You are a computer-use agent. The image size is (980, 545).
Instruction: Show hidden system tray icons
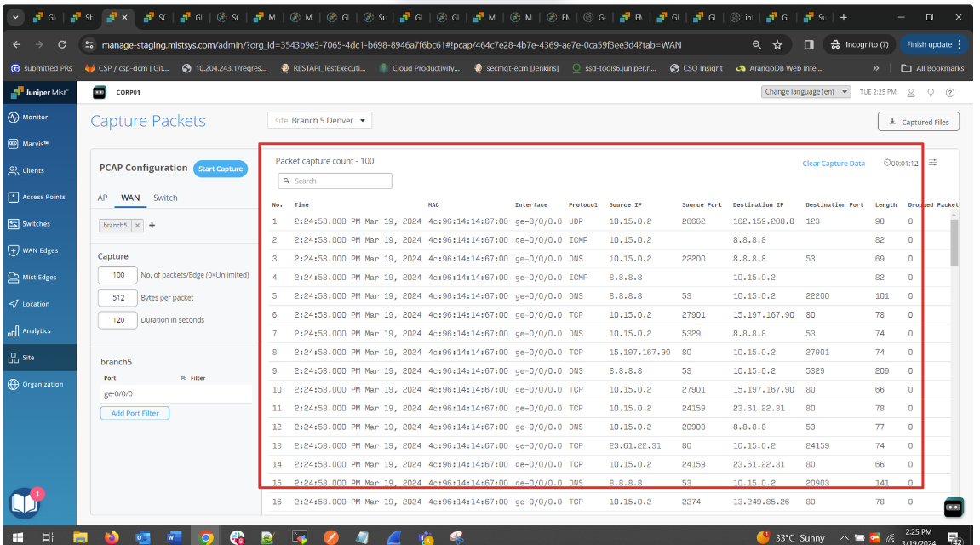click(844, 537)
